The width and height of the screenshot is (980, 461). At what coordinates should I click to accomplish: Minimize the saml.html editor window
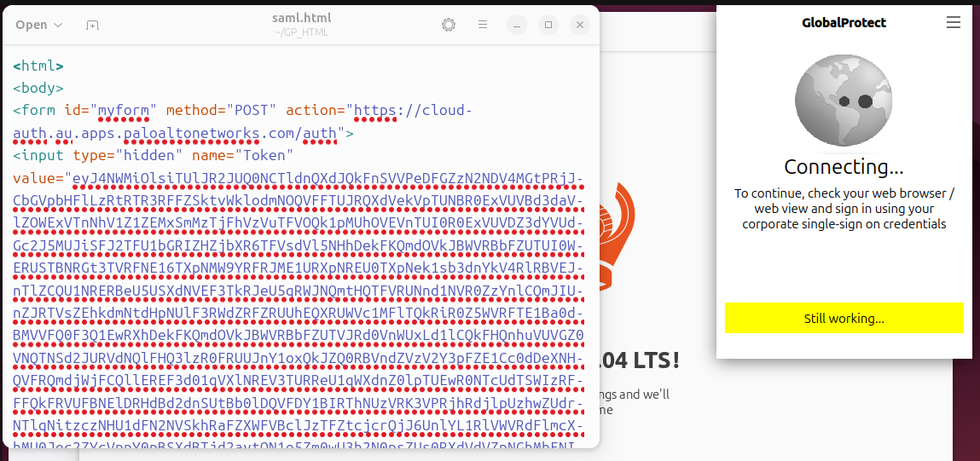pos(517,25)
